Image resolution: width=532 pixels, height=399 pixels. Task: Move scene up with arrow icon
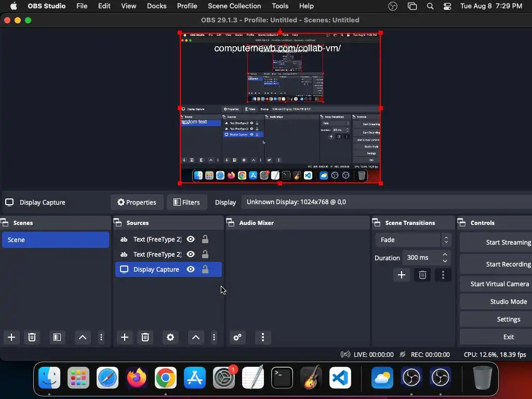tap(83, 337)
